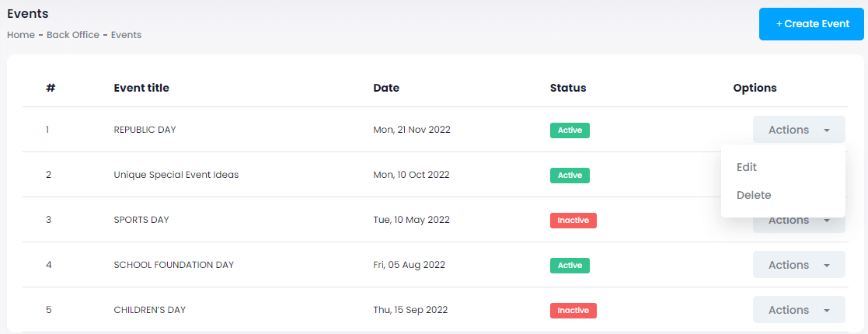Click the Create Event button
Image resolution: width=868 pixels, height=334 pixels.
click(x=811, y=24)
